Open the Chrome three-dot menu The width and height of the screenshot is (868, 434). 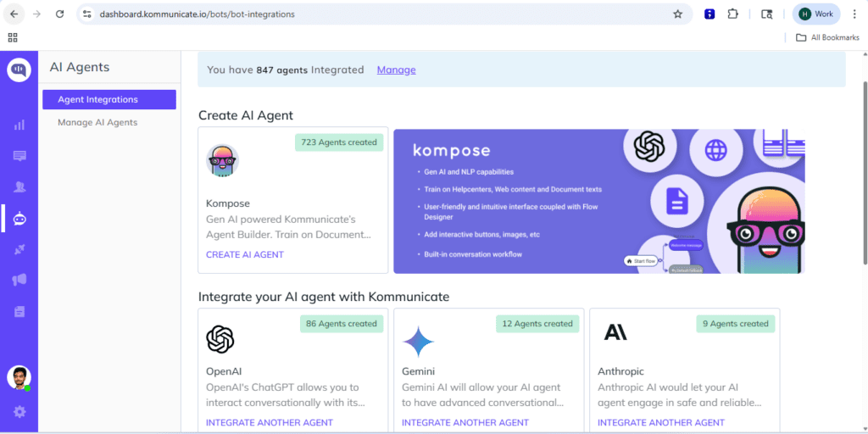coord(854,14)
